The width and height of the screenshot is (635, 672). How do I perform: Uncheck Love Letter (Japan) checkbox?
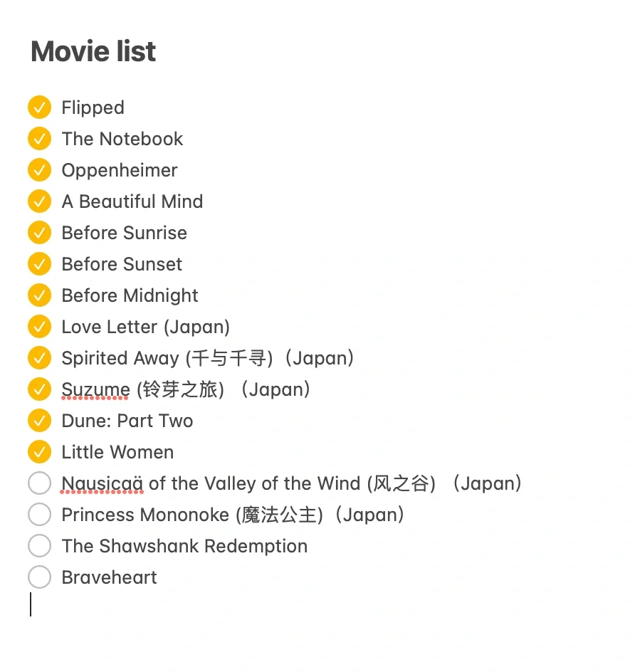click(39, 326)
